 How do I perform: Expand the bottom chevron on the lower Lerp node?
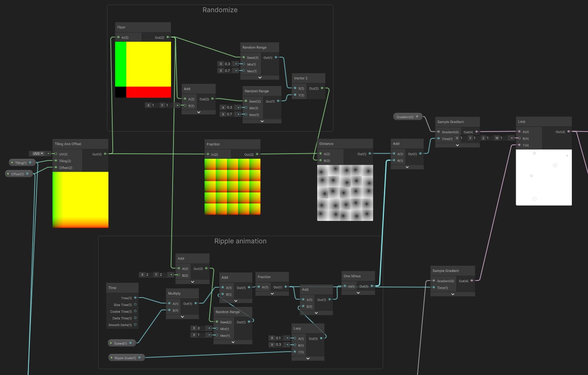[308, 358]
